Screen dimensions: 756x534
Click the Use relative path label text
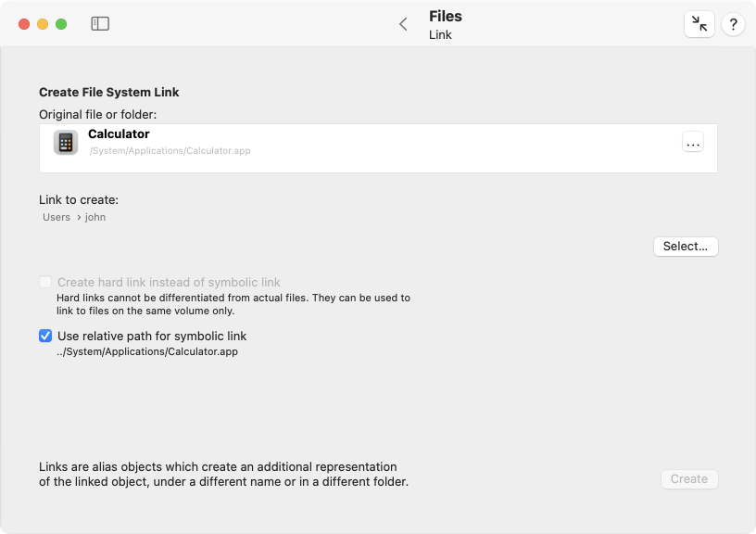tap(152, 336)
